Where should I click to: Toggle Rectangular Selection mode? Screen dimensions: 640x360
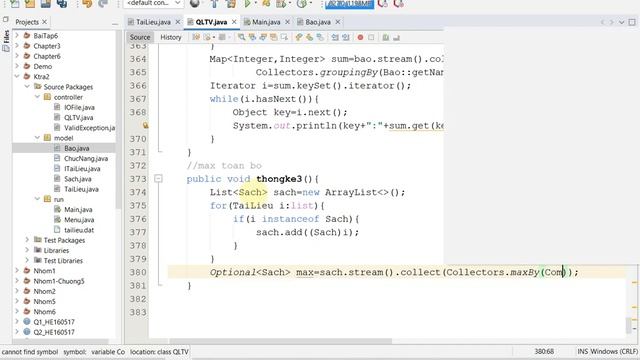(284, 37)
